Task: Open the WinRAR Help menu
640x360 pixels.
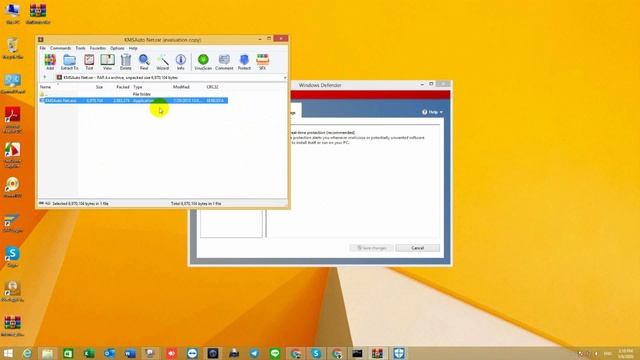Action: point(133,48)
